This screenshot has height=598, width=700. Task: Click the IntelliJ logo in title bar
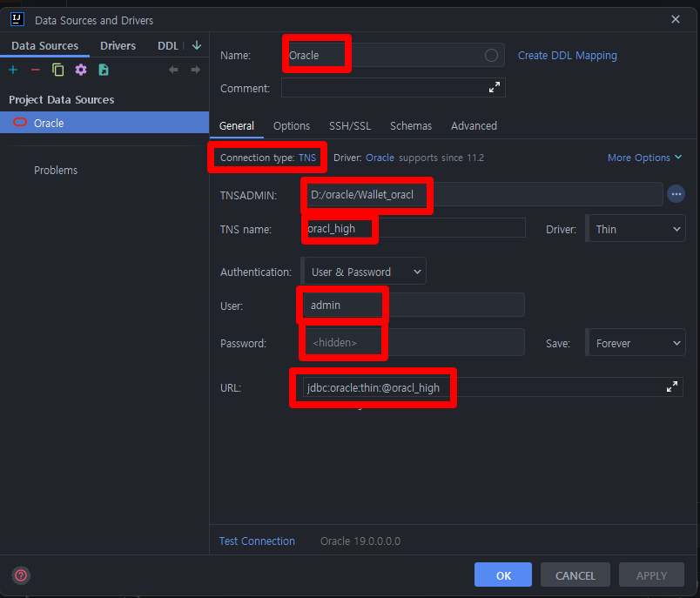tap(17, 20)
